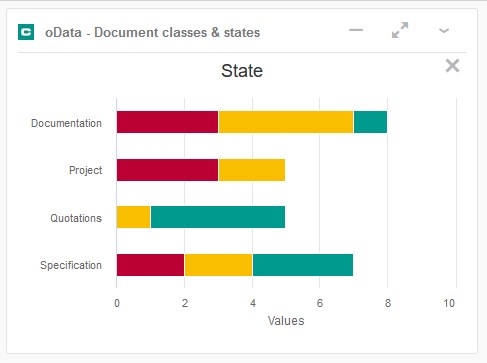Click the Specification category label
487x363 pixels.
pos(71,265)
